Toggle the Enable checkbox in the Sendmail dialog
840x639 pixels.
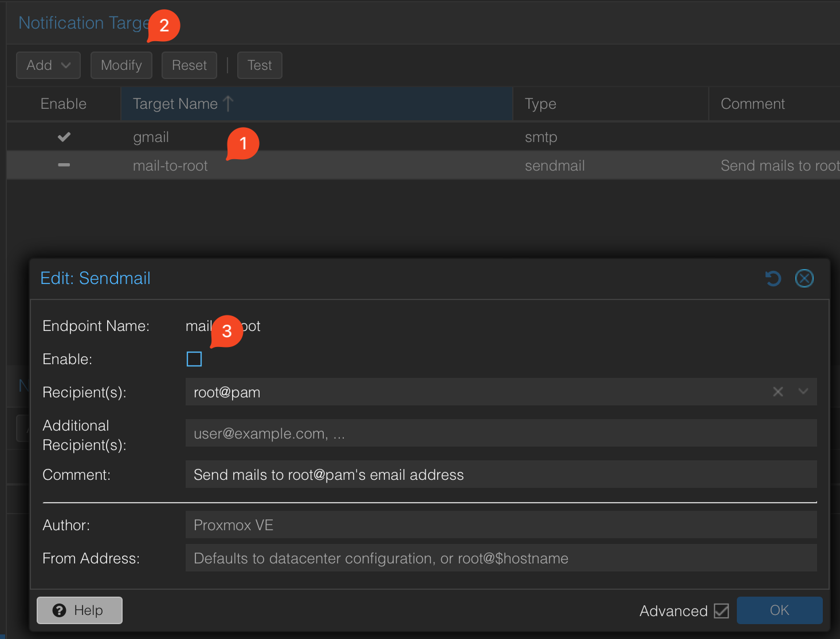pos(194,359)
